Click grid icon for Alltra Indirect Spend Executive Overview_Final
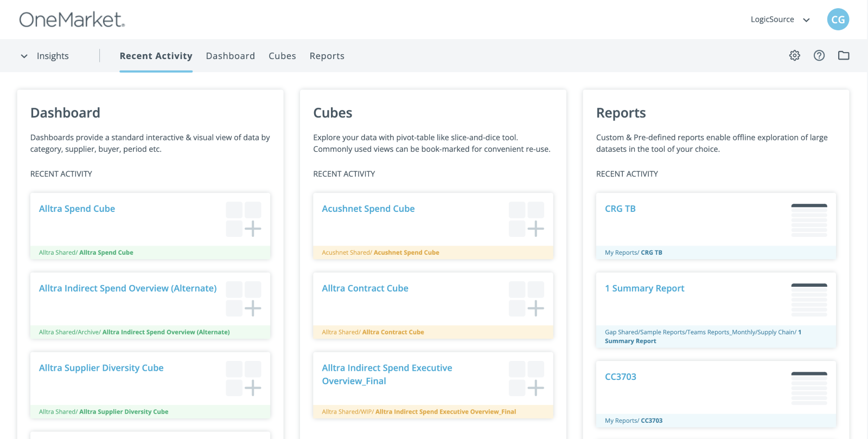Image resolution: width=868 pixels, height=439 pixels. click(527, 378)
